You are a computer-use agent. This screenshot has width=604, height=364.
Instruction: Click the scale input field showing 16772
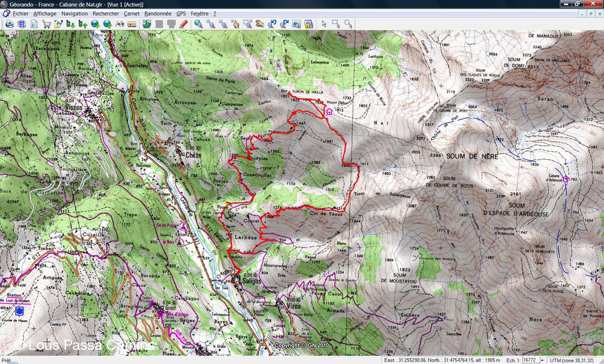530,360
